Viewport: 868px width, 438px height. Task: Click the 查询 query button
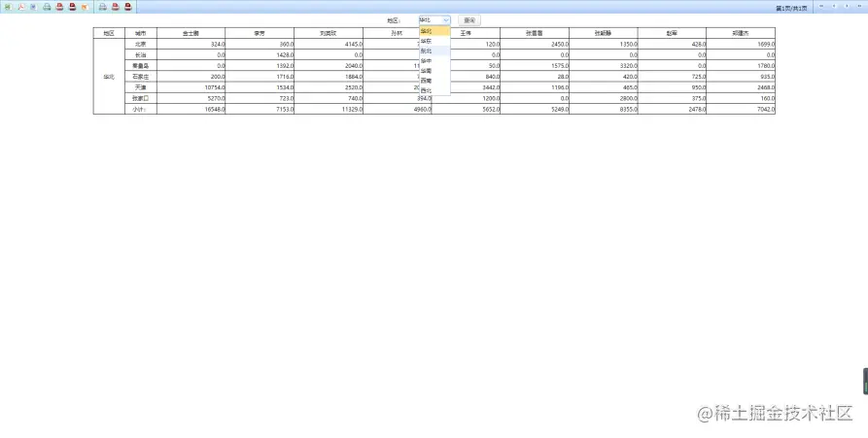tap(469, 20)
